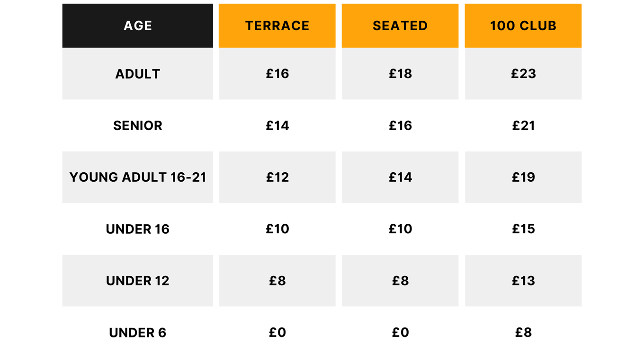
Task: Click the ADULT row label
Action: click(137, 74)
